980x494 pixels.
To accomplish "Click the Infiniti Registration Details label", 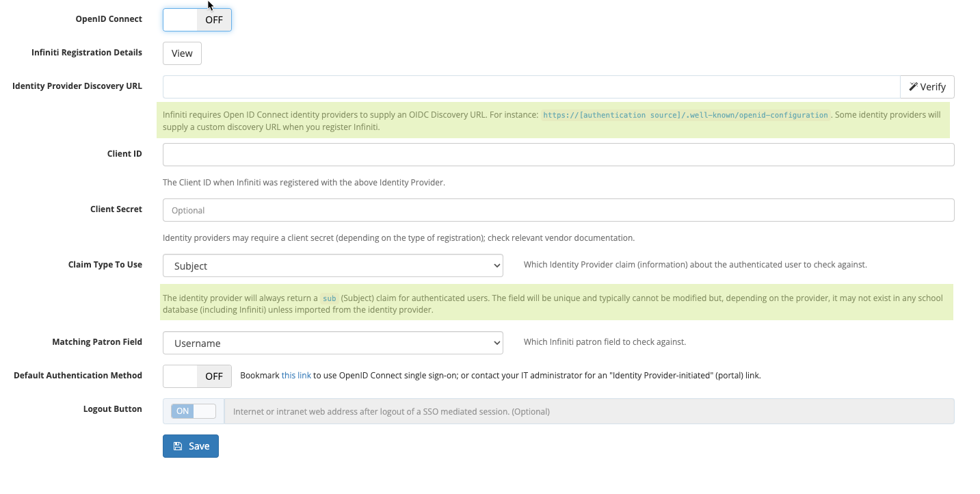I will click(x=87, y=53).
